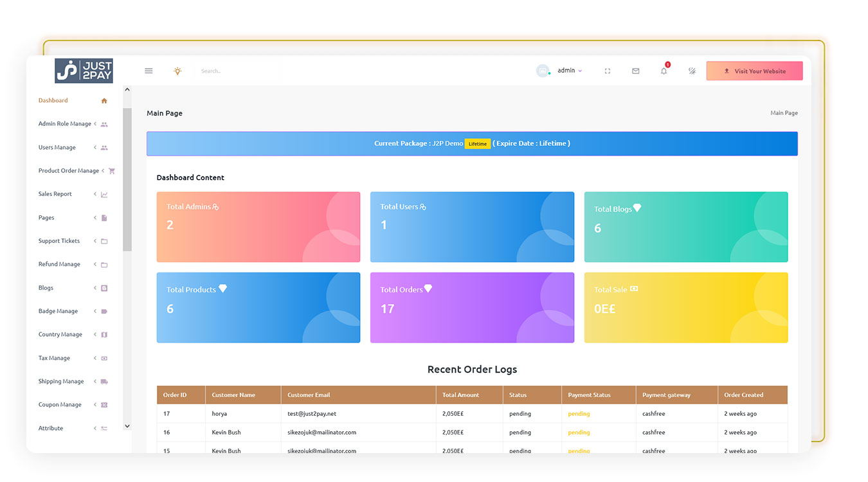
Task: Select Blogs in the sidebar menu
Action: [46, 287]
